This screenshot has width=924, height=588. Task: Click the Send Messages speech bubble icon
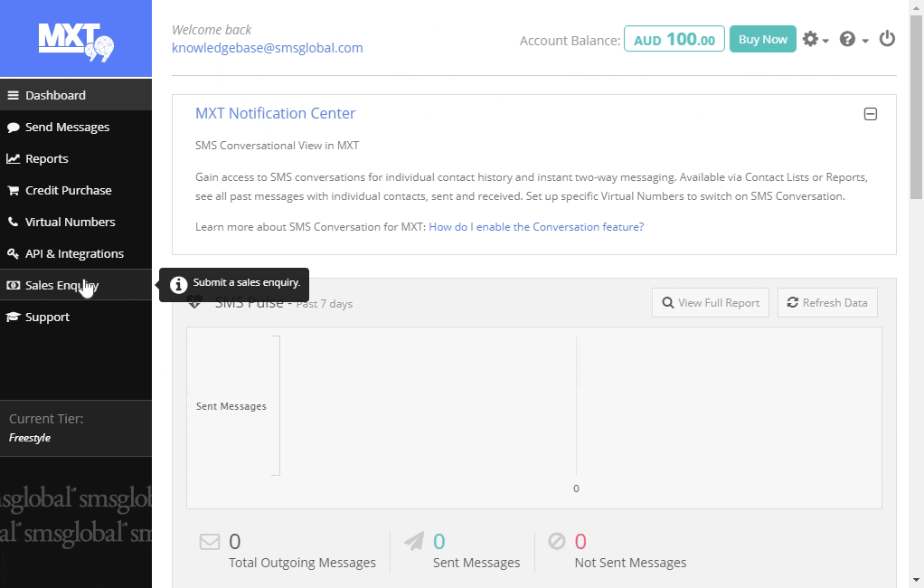13,128
